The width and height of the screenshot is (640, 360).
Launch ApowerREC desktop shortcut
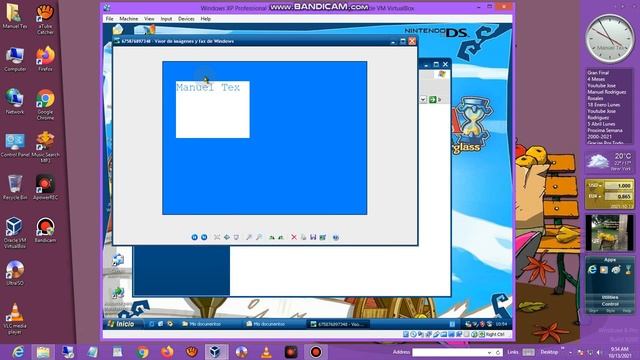(45, 187)
